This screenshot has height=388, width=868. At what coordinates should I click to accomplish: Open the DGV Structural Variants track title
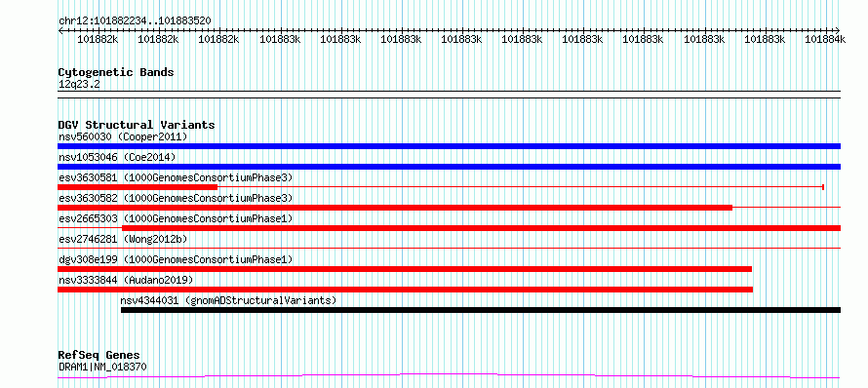click(x=137, y=125)
